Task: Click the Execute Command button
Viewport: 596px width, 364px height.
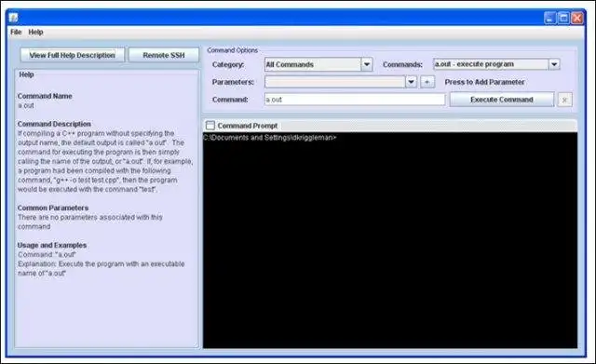Action: tap(502, 100)
